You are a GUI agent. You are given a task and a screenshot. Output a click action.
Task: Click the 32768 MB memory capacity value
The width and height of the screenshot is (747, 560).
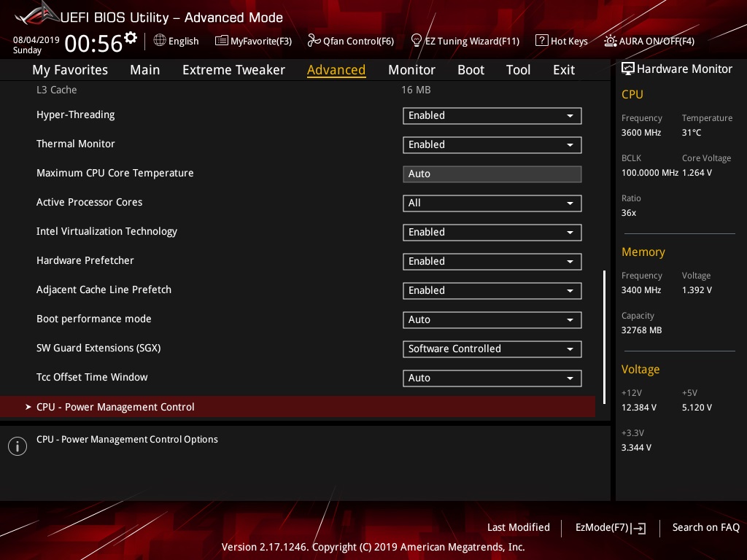point(641,330)
